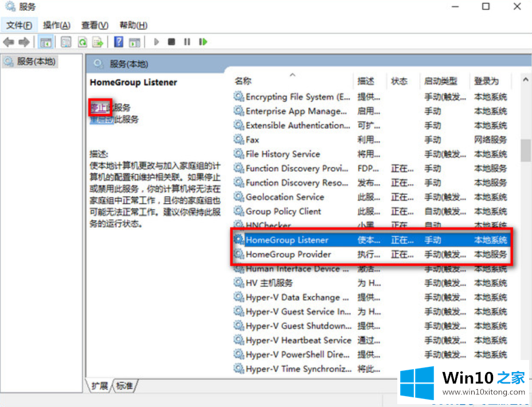Click the Forward arrow toolbar icon
This screenshot has width=532, height=407.
pos(24,42)
